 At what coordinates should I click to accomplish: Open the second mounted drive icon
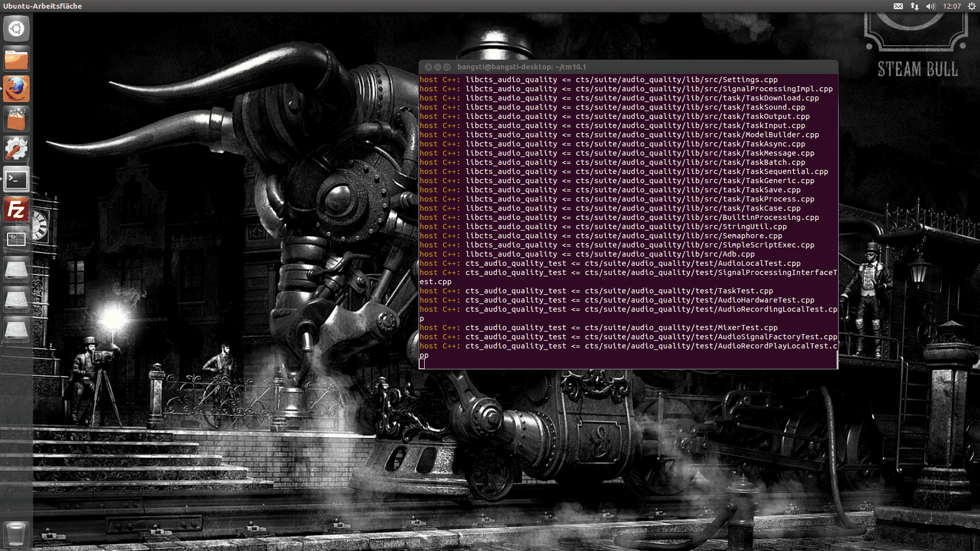[x=16, y=299]
